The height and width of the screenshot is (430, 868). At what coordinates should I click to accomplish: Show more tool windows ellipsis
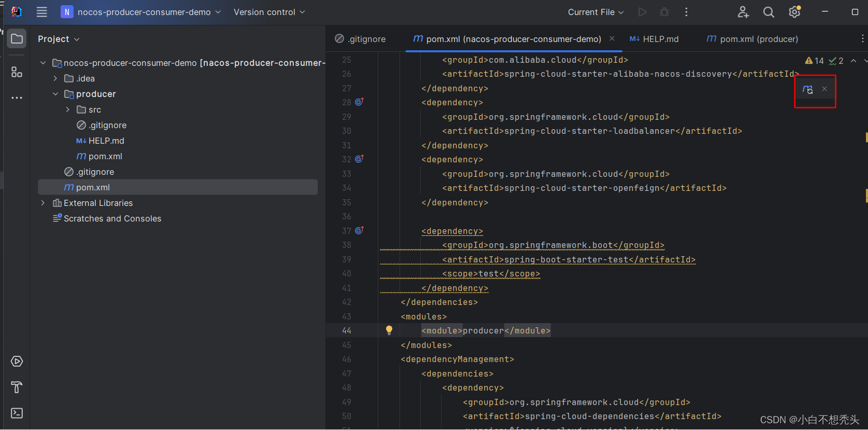pos(17,98)
